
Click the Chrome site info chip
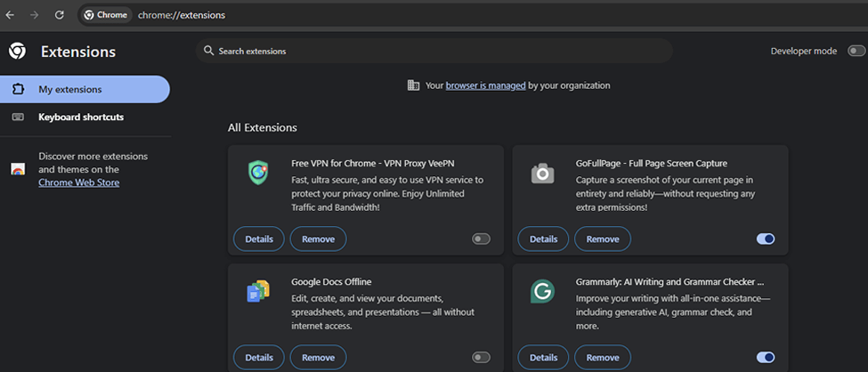[x=105, y=15]
